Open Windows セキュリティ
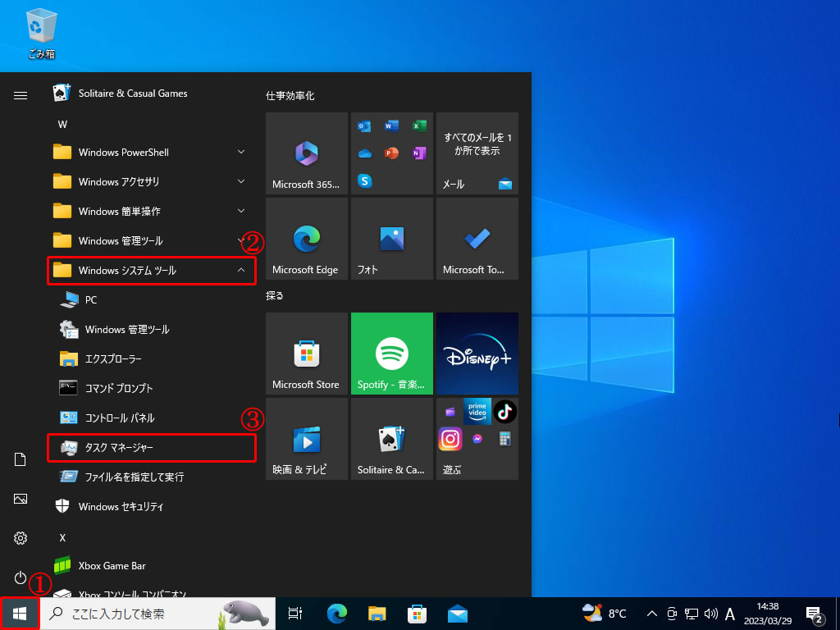 (152, 506)
